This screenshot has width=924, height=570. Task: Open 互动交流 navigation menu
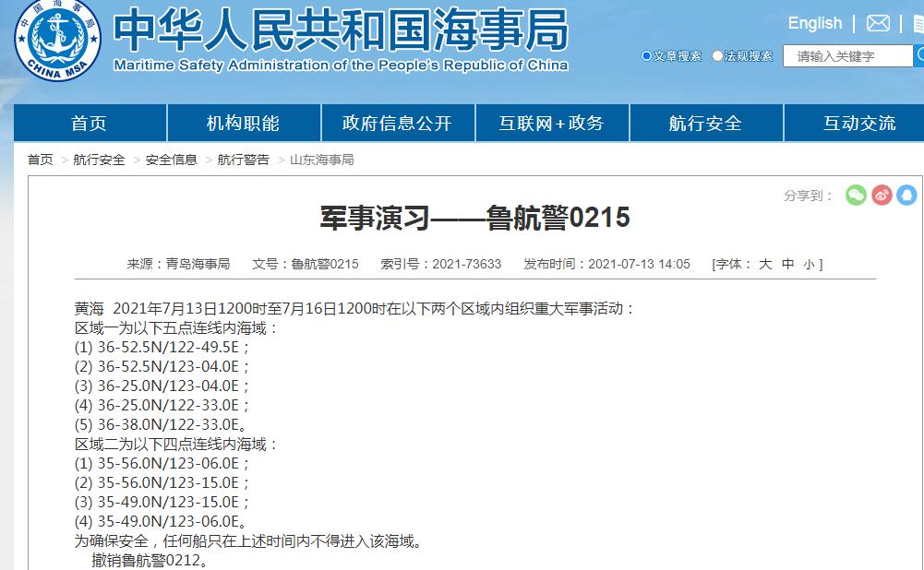click(x=858, y=123)
